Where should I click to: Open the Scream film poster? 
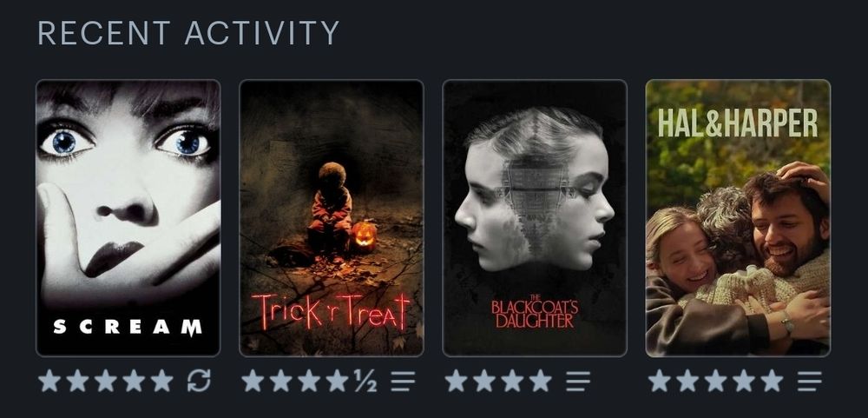[x=128, y=218]
